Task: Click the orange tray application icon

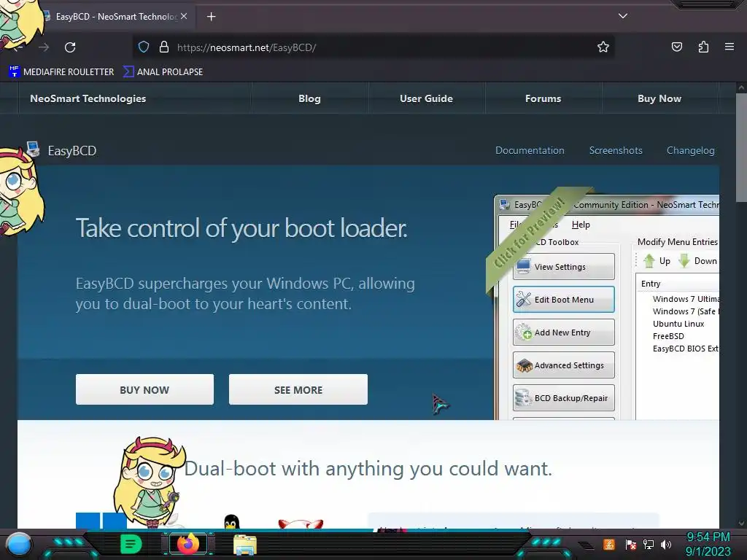Action: click(609, 544)
